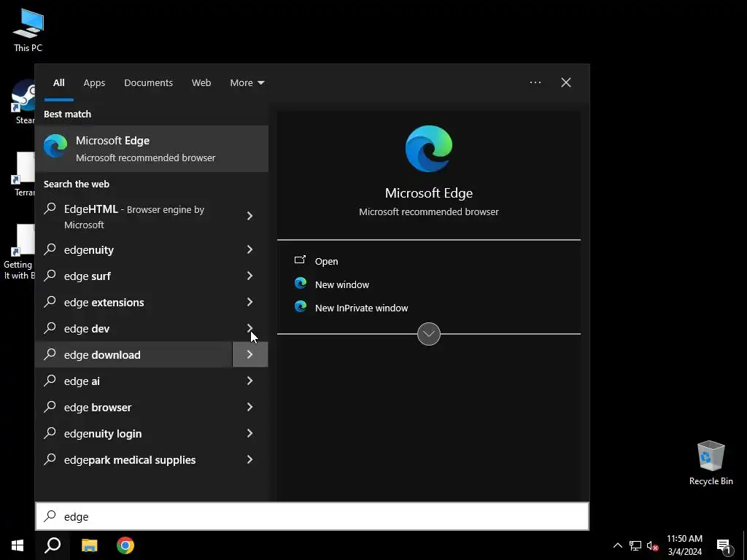747x560 pixels.
Task: Launch Google Chrome from the taskbar
Action: (125, 545)
